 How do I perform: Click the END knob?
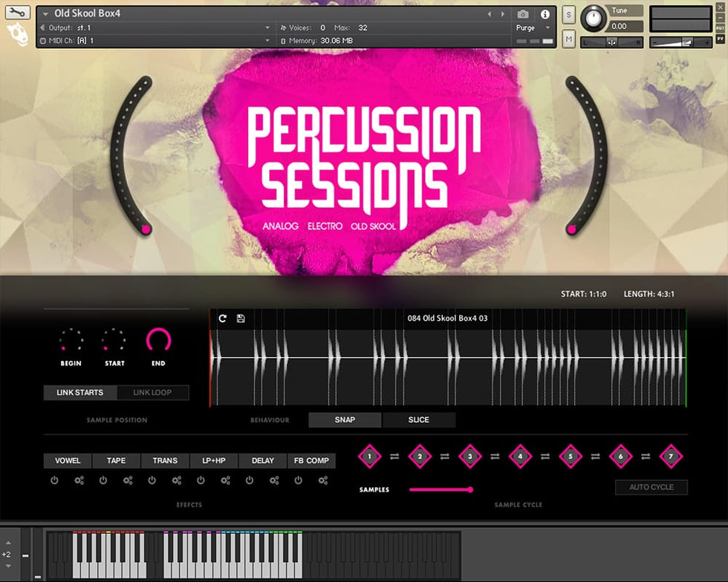pos(158,341)
